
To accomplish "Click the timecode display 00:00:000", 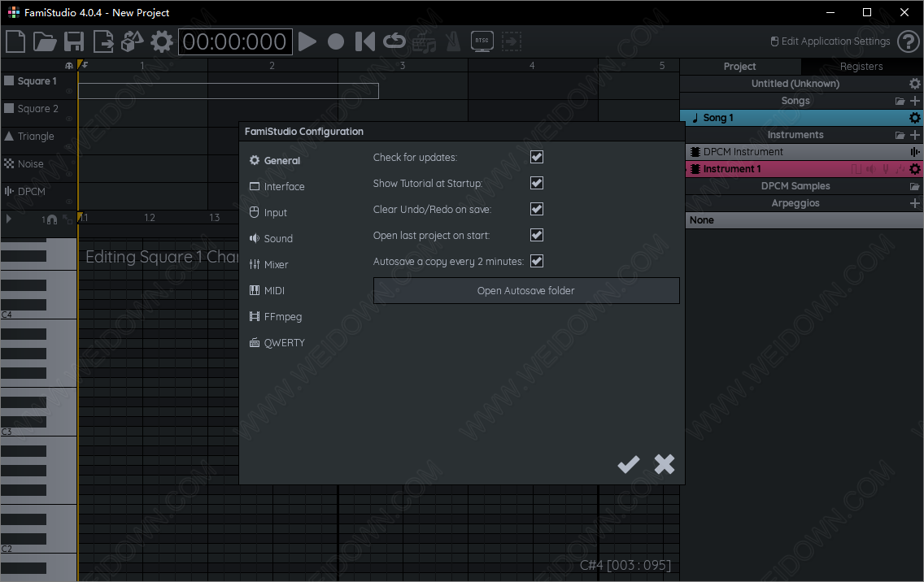I will click(x=235, y=41).
